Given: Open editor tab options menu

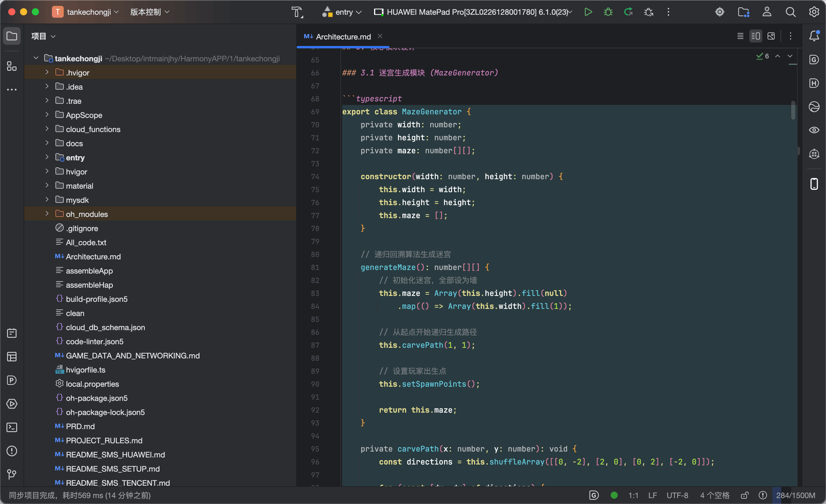Looking at the screenshot, I should pos(791,36).
